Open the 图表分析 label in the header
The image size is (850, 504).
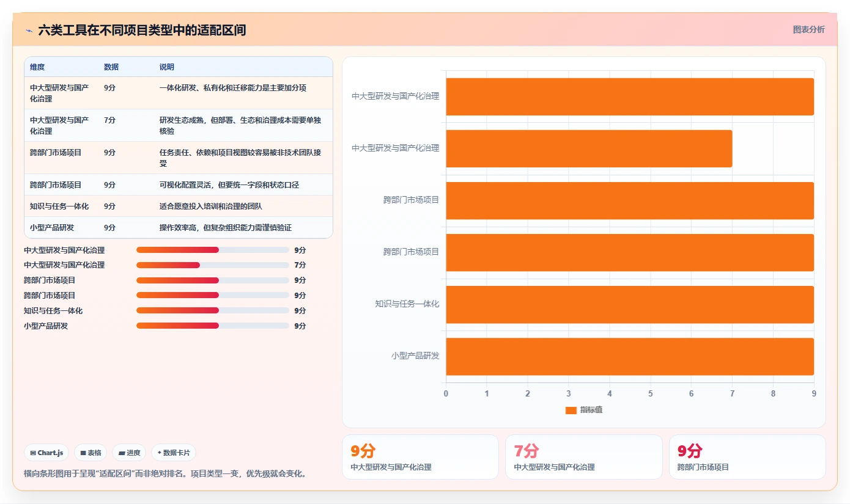pos(808,29)
